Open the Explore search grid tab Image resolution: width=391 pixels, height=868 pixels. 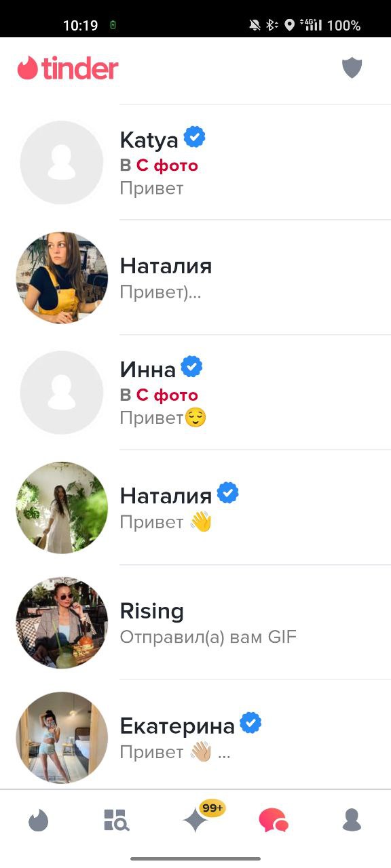tap(116, 821)
